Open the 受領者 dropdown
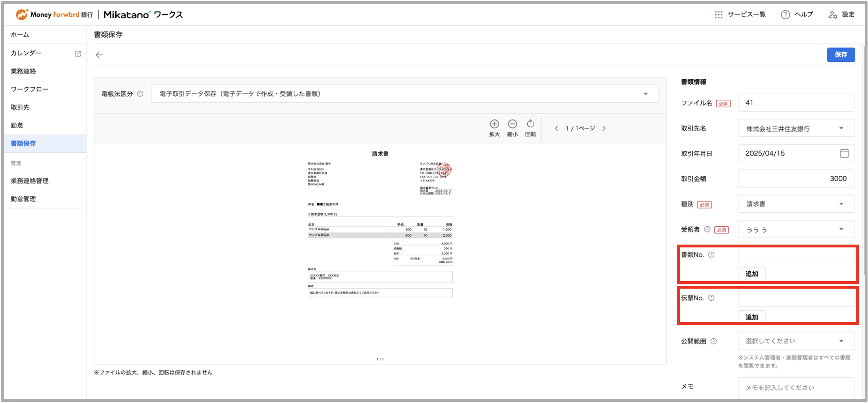 796,229
